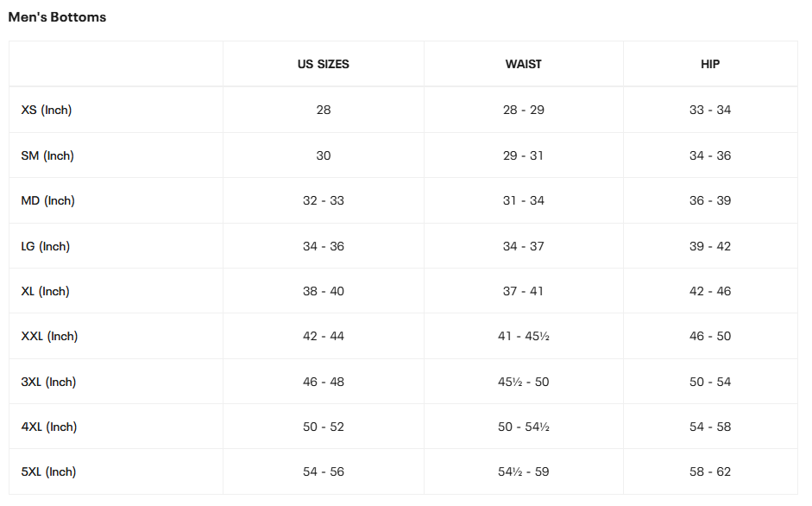This screenshot has width=812, height=506.
Task: Select the SM (Inch) row label
Action: tap(47, 156)
